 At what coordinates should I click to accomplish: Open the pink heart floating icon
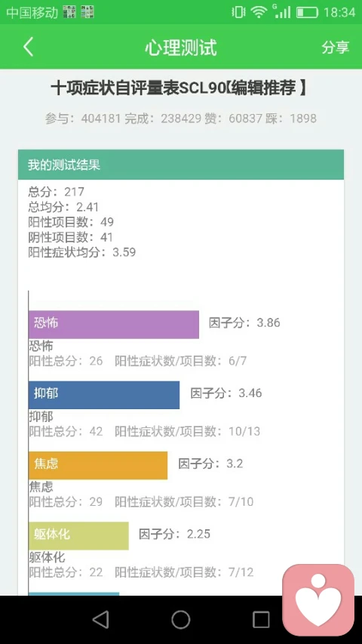[x=318, y=599]
